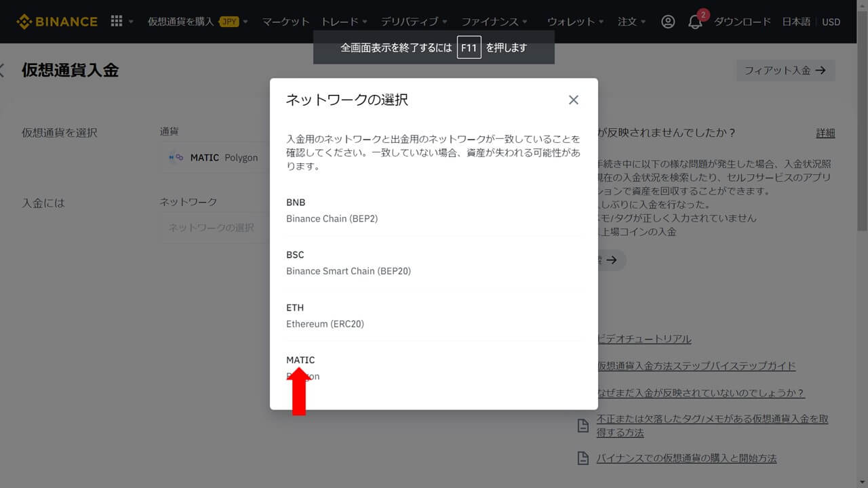
Task: Open the 仮想通貨入金方法ステップバイステップガイド link
Action: point(696,366)
